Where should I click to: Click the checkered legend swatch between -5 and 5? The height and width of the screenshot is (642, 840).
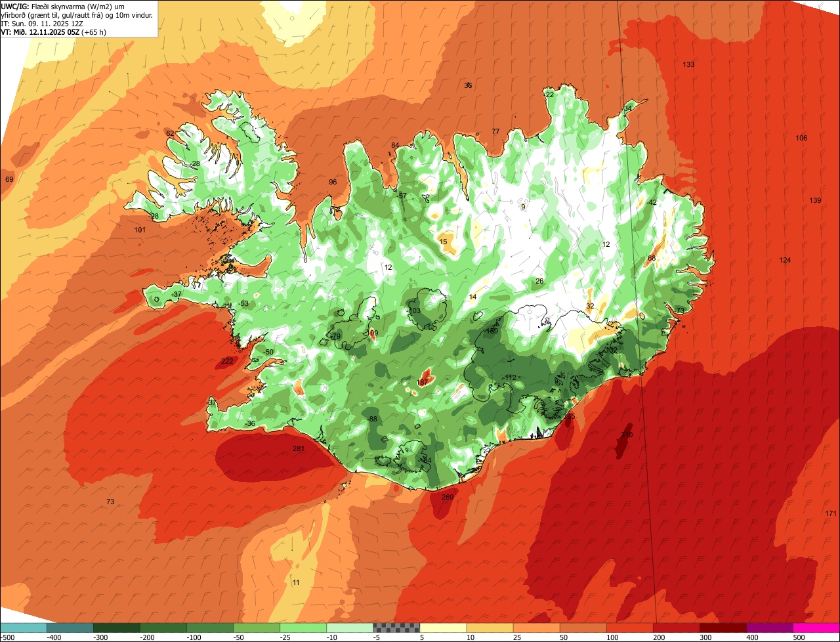[396, 628]
